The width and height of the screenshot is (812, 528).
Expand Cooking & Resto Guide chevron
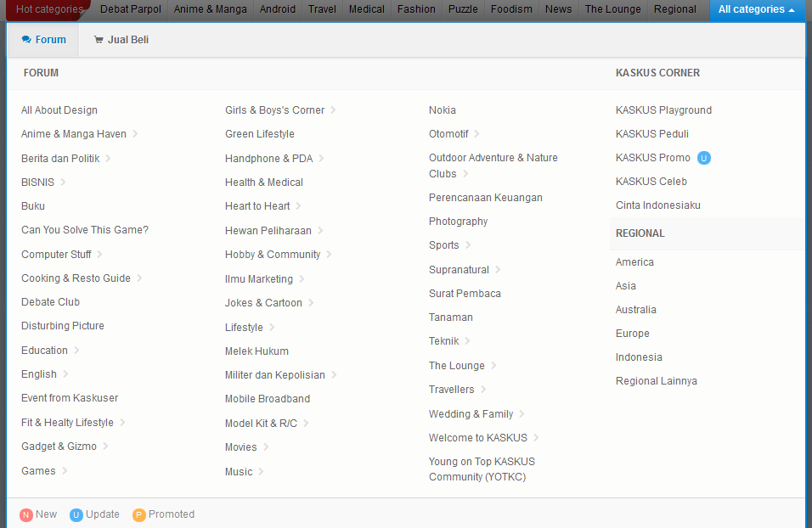(x=139, y=278)
